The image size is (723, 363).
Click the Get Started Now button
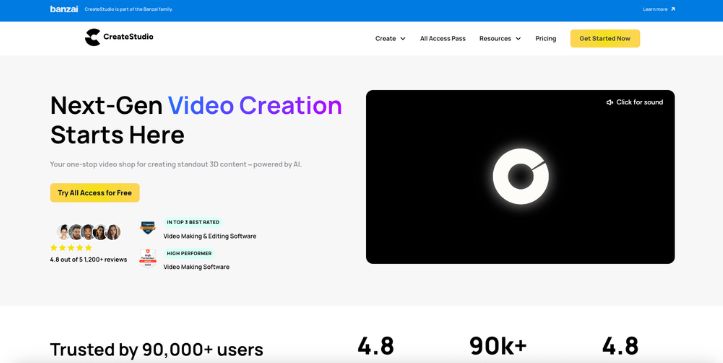pyautogui.click(x=605, y=39)
